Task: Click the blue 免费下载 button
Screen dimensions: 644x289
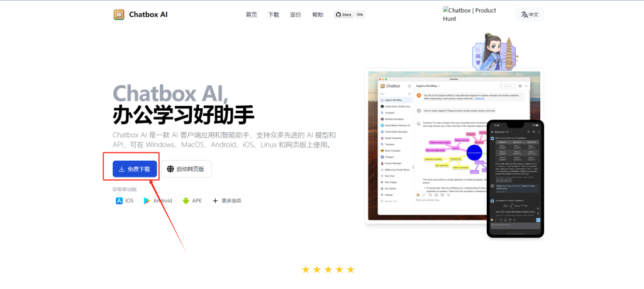Action: [x=135, y=169]
